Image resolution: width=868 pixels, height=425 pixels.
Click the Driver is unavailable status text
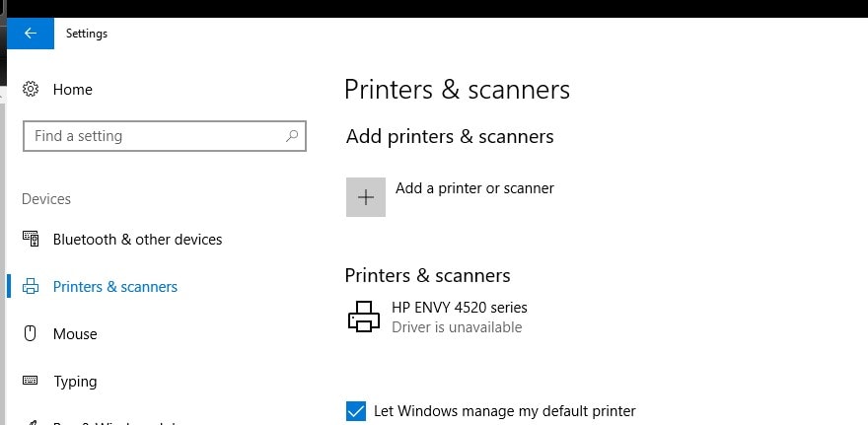pos(457,327)
